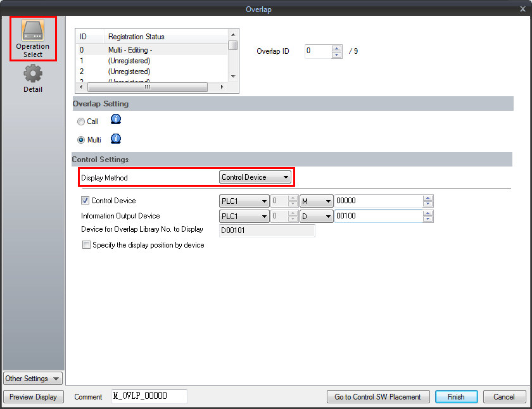Decrease Overlap ID with down arrow
This screenshot has height=409, width=532.
pos(337,54)
